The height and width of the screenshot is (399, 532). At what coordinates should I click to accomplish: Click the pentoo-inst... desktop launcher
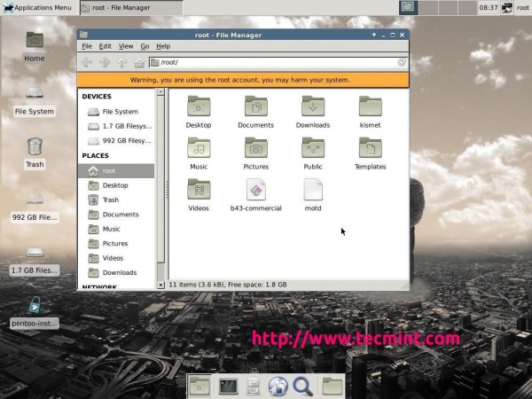pos(35,312)
